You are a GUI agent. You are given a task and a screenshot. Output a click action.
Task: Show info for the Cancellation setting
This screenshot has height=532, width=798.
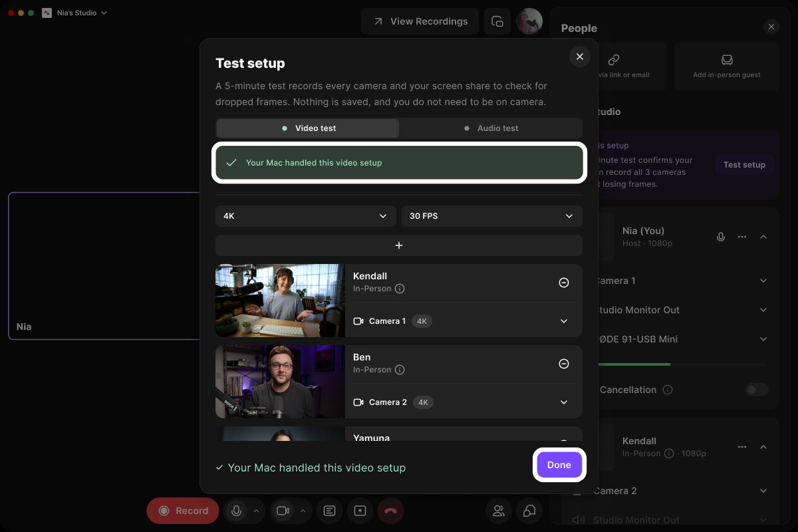click(668, 390)
